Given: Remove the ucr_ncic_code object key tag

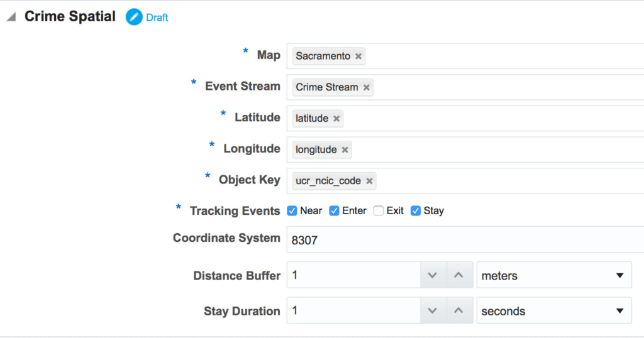Looking at the screenshot, I should click(x=369, y=181).
